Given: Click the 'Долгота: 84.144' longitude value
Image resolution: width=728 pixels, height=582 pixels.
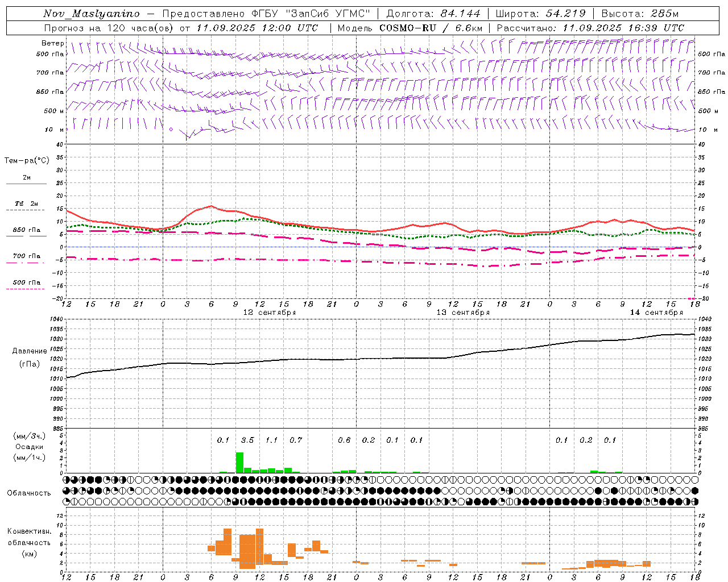Looking at the screenshot, I should [433, 14].
